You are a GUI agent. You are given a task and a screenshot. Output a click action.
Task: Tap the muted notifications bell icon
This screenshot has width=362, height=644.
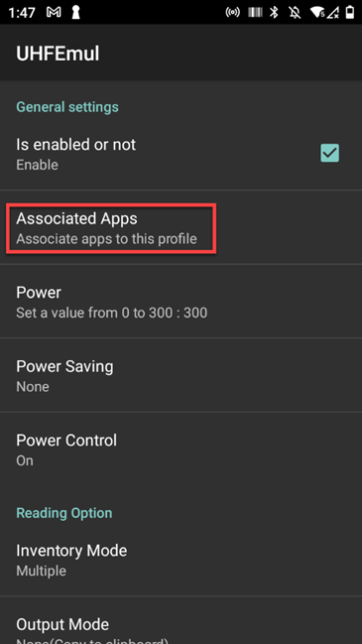click(x=295, y=12)
